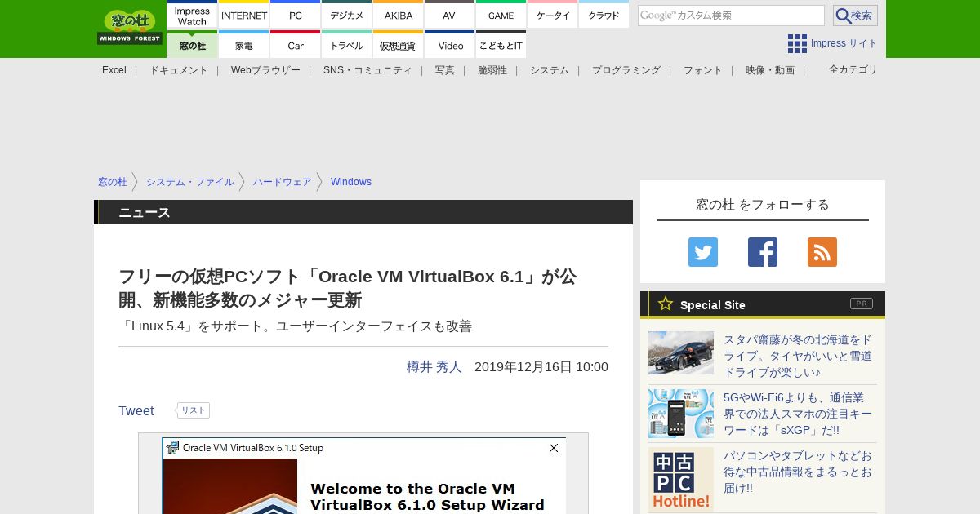980x514 pixels.
Task: Open the Facebook follow icon
Action: [x=763, y=252]
